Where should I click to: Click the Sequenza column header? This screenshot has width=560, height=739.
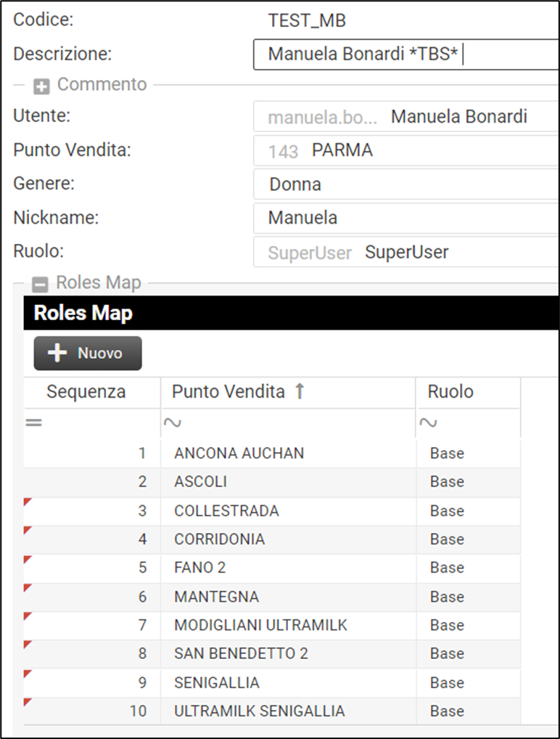pos(86,392)
